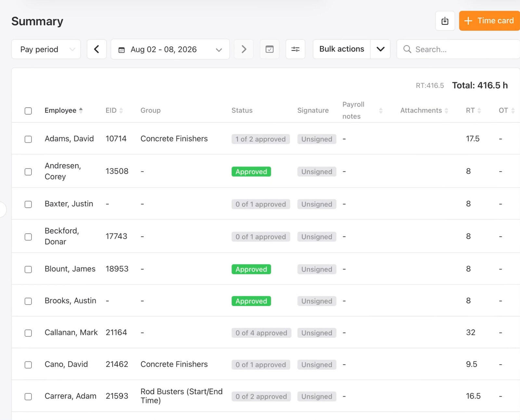Click RT value 32
This screenshot has width=520, height=420.
pyautogui.click(x=471, y=332)
